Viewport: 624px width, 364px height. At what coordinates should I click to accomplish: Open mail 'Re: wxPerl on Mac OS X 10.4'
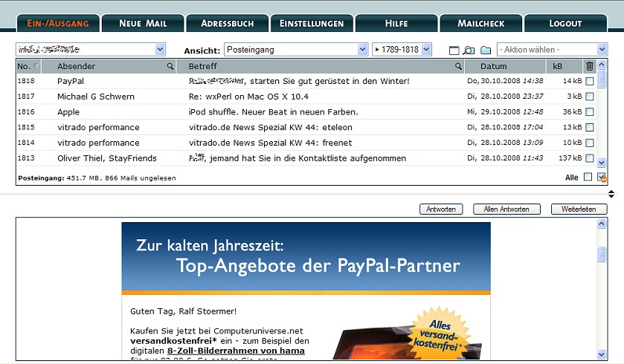pyautogui.click(x=248, y=97)
